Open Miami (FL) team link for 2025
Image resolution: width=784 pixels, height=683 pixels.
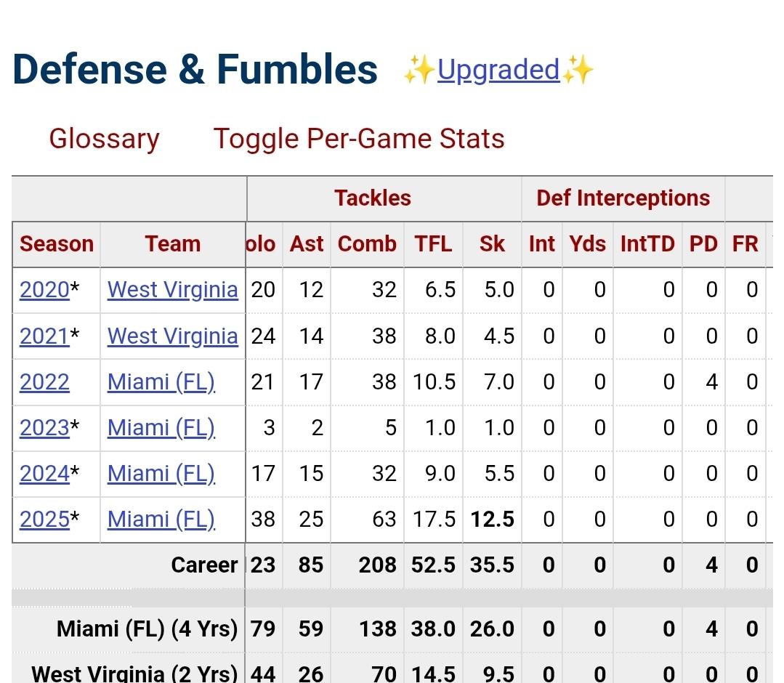click(161, 519)
